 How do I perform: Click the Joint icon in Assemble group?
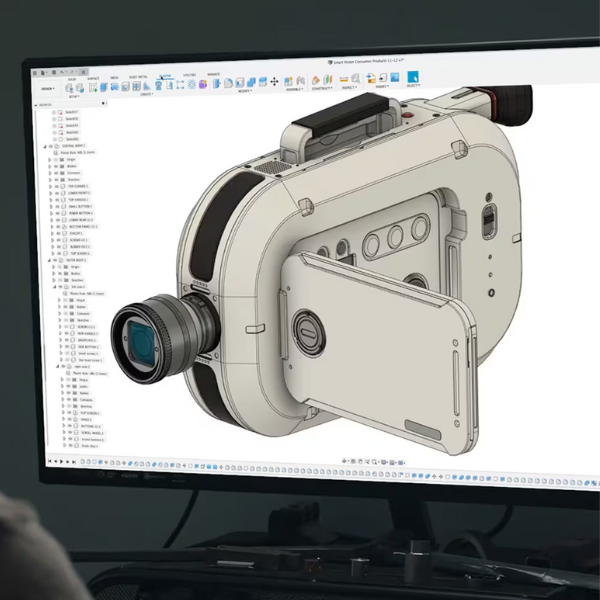pyautogui.click(x=301, y=80)
